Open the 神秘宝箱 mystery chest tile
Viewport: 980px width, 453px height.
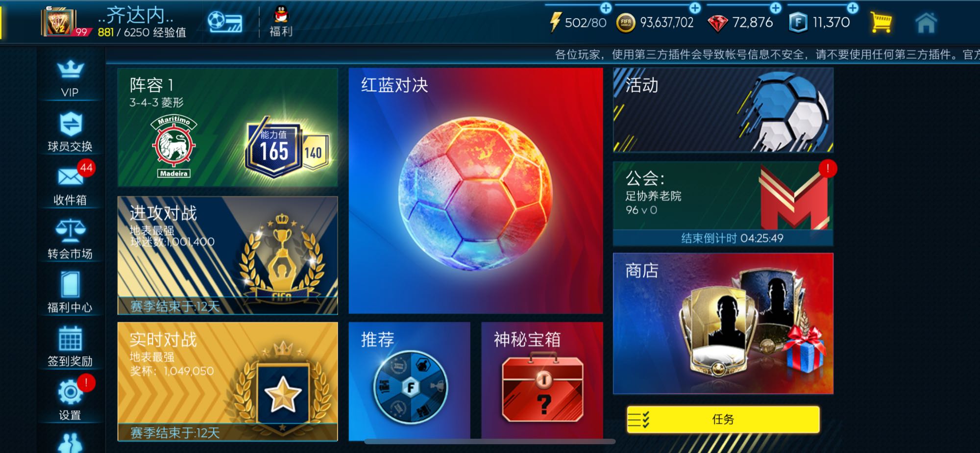tap(542, 380)
